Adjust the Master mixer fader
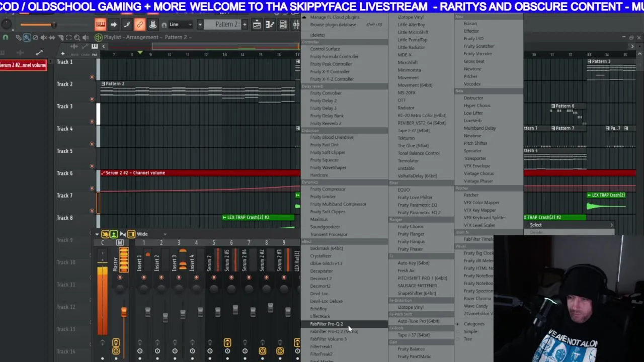The width and height of the screenshot is (644, 362). point(123,312)
